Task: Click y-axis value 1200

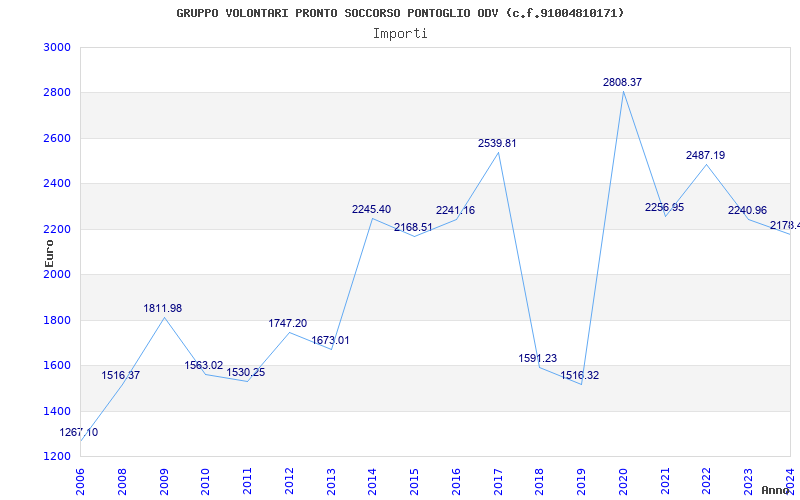Action: (57, 457)
